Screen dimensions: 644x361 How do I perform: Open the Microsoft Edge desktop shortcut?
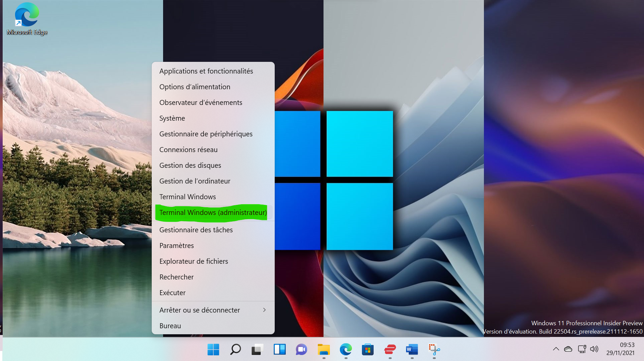tap(27, 18)
